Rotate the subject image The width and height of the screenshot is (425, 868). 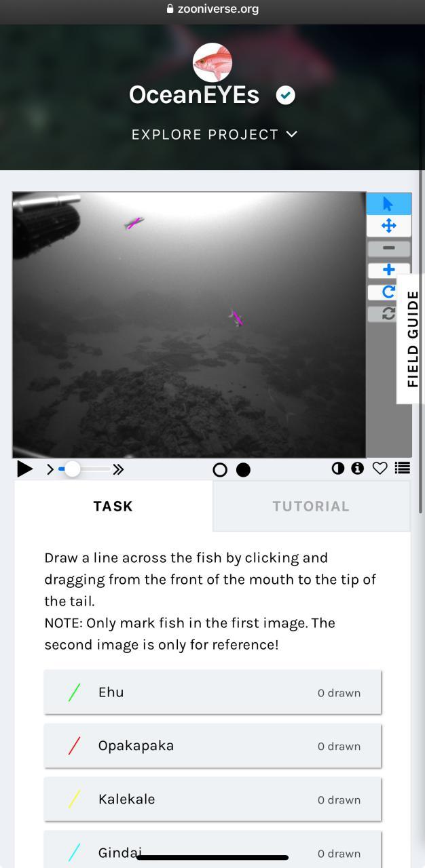click(388, 292)
